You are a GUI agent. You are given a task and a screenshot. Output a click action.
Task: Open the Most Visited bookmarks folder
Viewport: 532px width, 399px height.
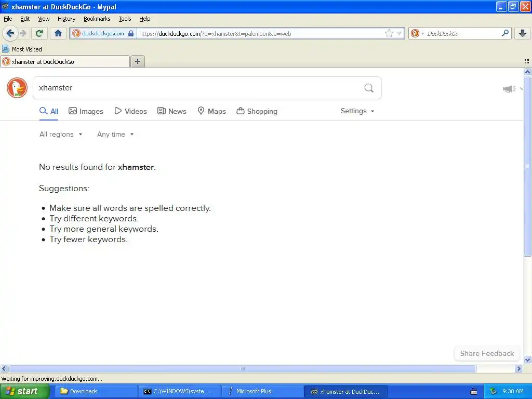pyautogui.click(x=22, y=49)
